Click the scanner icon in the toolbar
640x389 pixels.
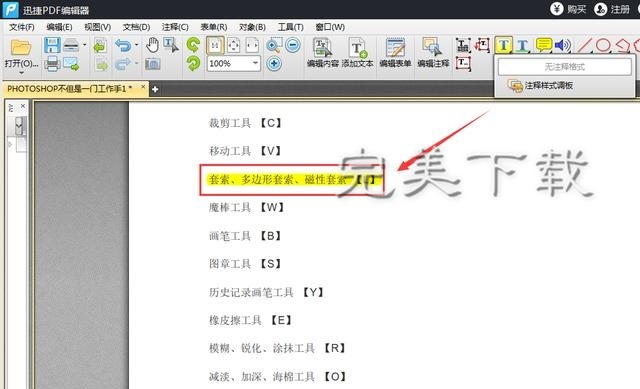pyautogui.click(x=71, y=45)
